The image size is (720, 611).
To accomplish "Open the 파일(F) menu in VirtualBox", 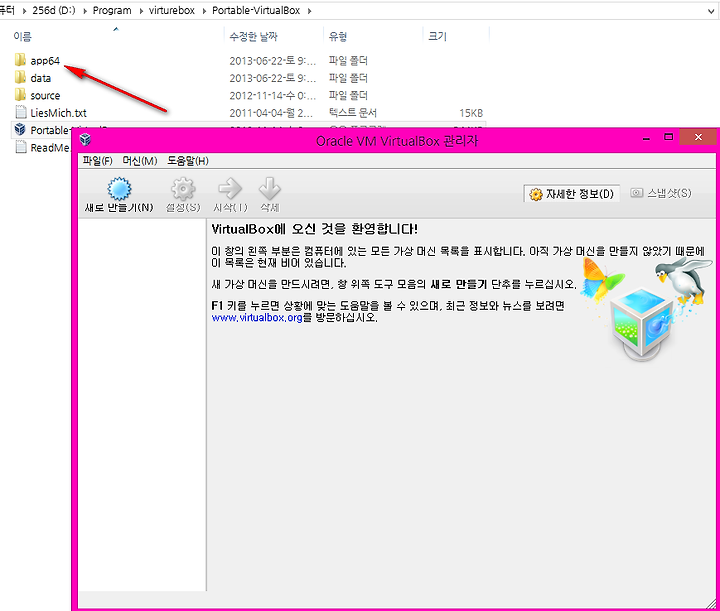I will pos(97,161).
